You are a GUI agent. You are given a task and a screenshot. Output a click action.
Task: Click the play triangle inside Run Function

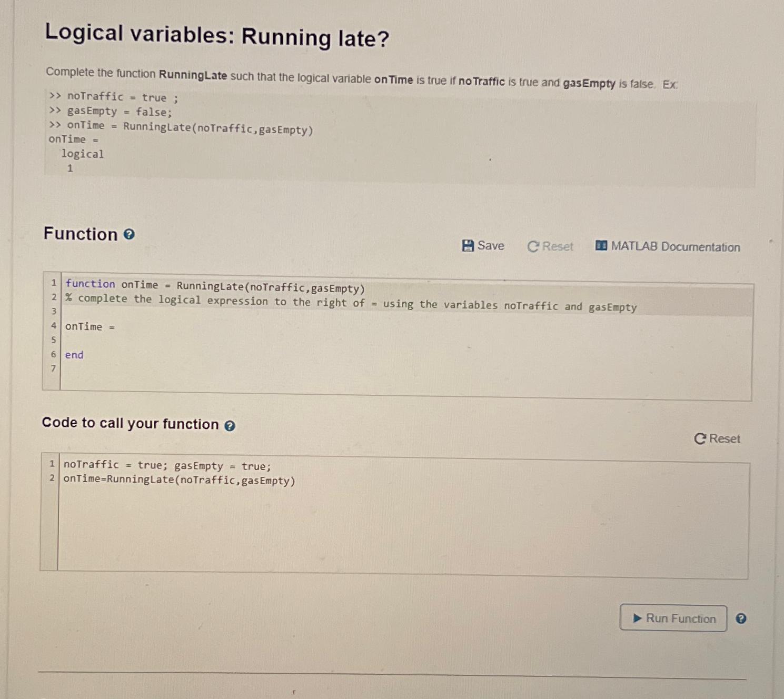point(638,618)
